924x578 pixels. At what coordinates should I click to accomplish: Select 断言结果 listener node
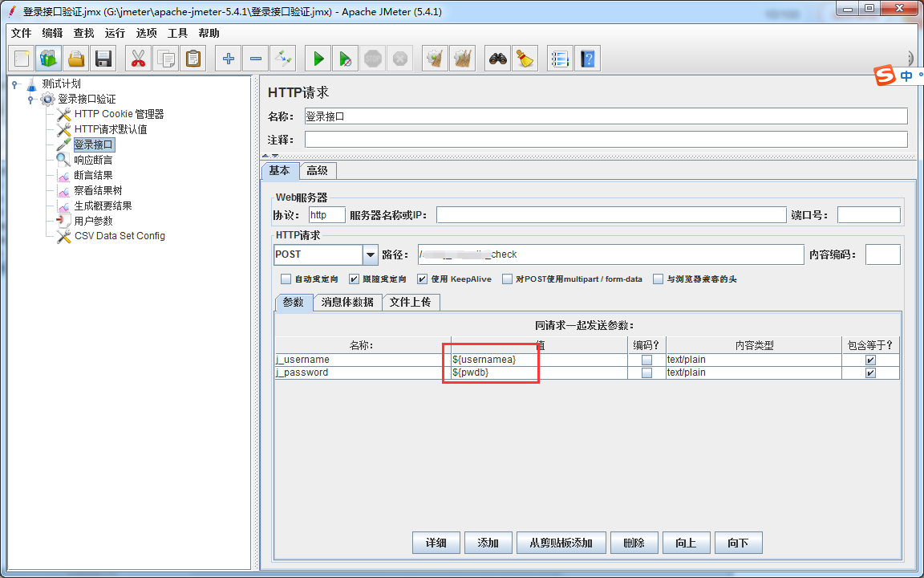93,175
